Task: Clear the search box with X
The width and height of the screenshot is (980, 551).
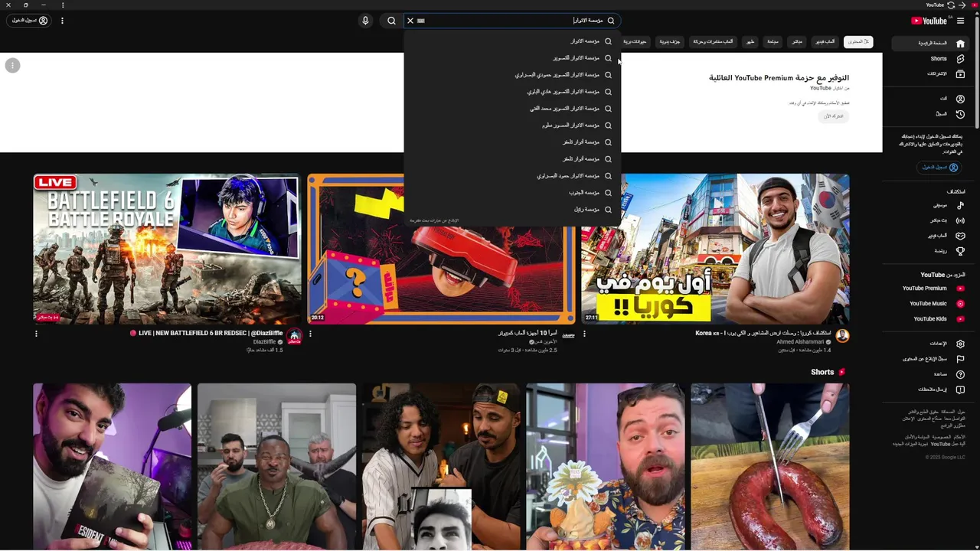Action: coord(410,21)
